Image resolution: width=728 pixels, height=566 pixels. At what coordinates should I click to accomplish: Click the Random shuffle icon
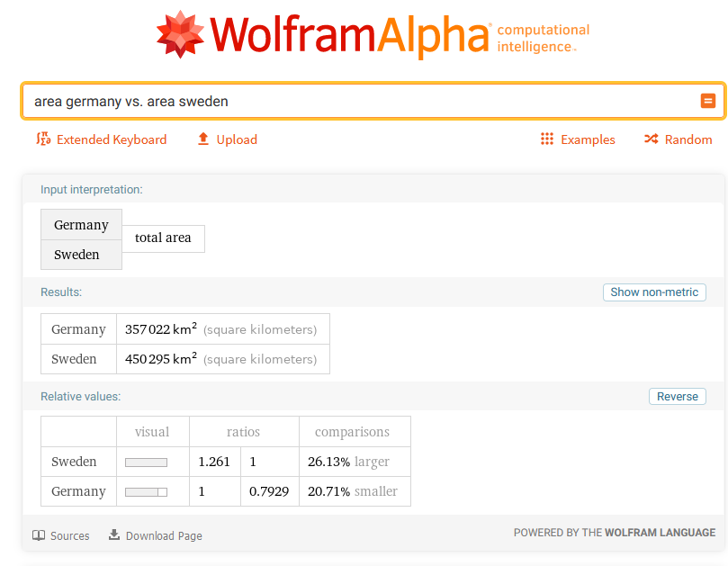click(x=651, y=139)
